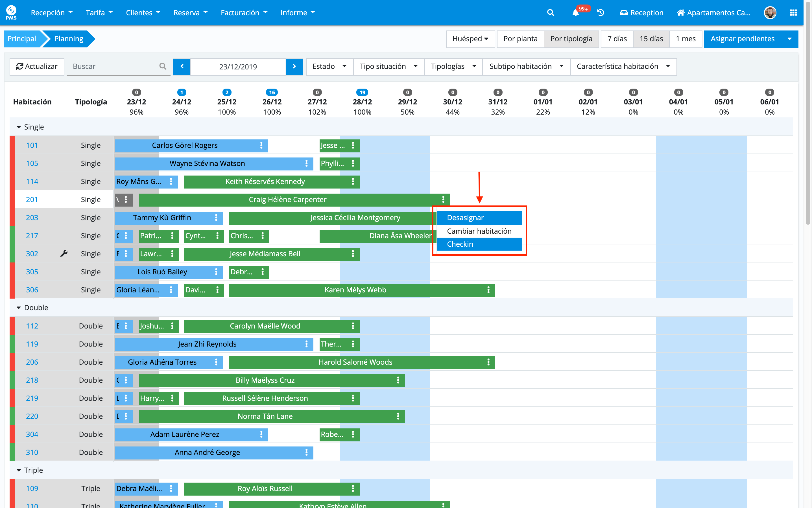Select the 1 mes range toggle
The height and width of the screenshot is (508, 812).
(685, 39)
